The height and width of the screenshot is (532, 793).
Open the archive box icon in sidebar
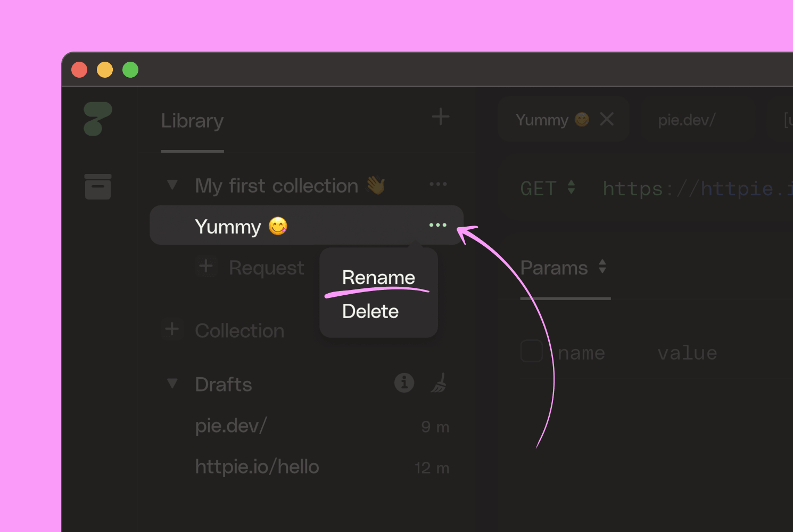(x=98, y=187)
